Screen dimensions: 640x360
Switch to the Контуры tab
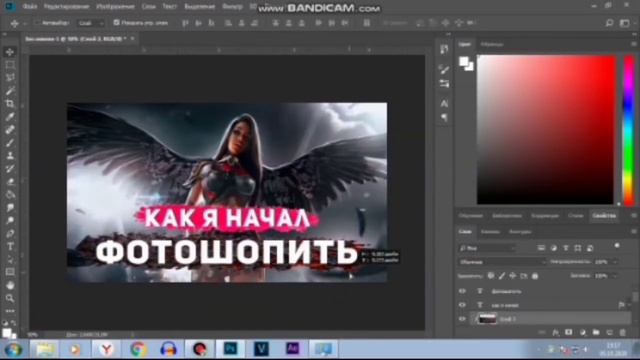click(520, 232)
